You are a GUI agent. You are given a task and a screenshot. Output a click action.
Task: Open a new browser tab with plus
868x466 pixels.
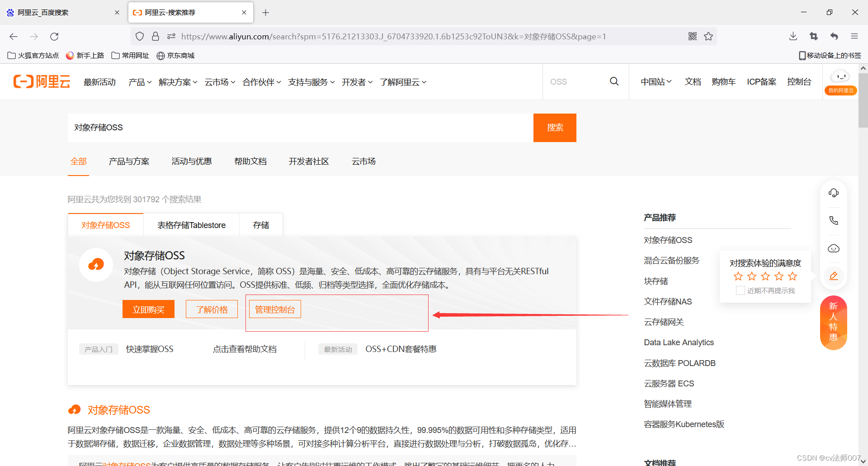(266, 13)
